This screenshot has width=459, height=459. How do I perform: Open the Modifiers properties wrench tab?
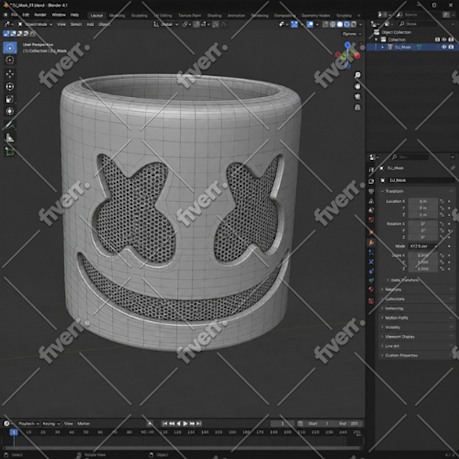click(x=371, y=243)
